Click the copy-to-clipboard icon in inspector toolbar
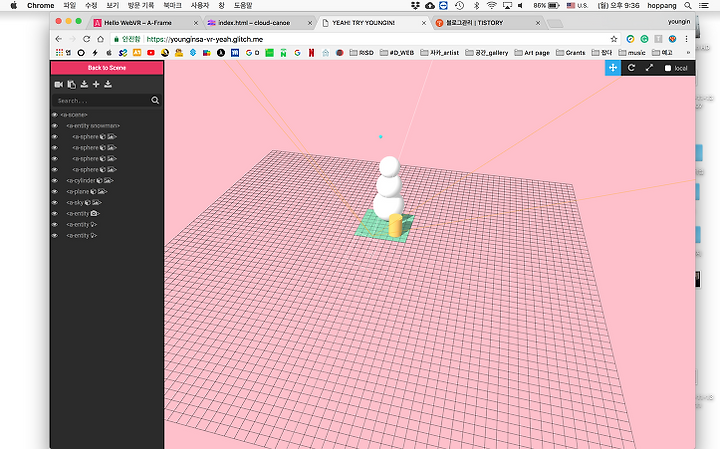This screenshot has height=449, width=720. (x=72, y=84)
